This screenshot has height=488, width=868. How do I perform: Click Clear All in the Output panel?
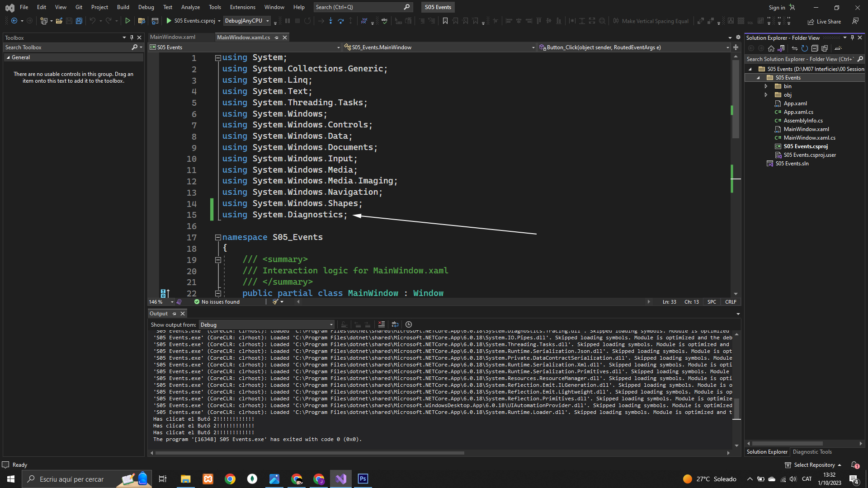[382, 324]
